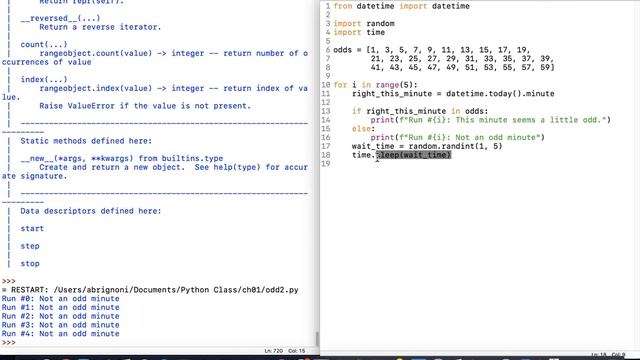Click 'count(...)' in help output
Image resolution: width=640 pixels, height=360 pixels.
tap(44, 44)
